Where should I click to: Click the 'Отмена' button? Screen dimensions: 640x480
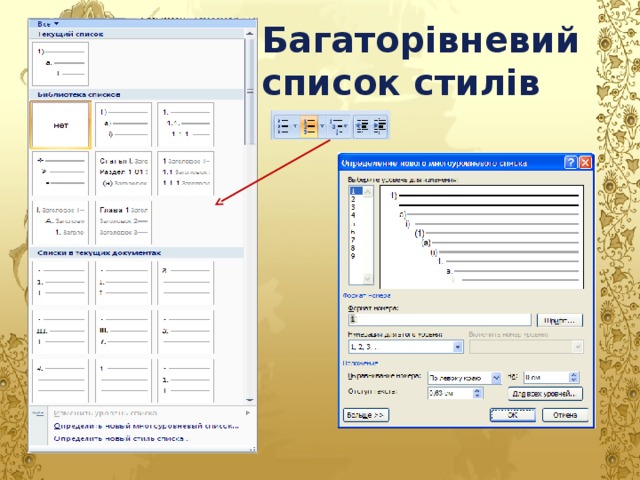coord(565,415)
